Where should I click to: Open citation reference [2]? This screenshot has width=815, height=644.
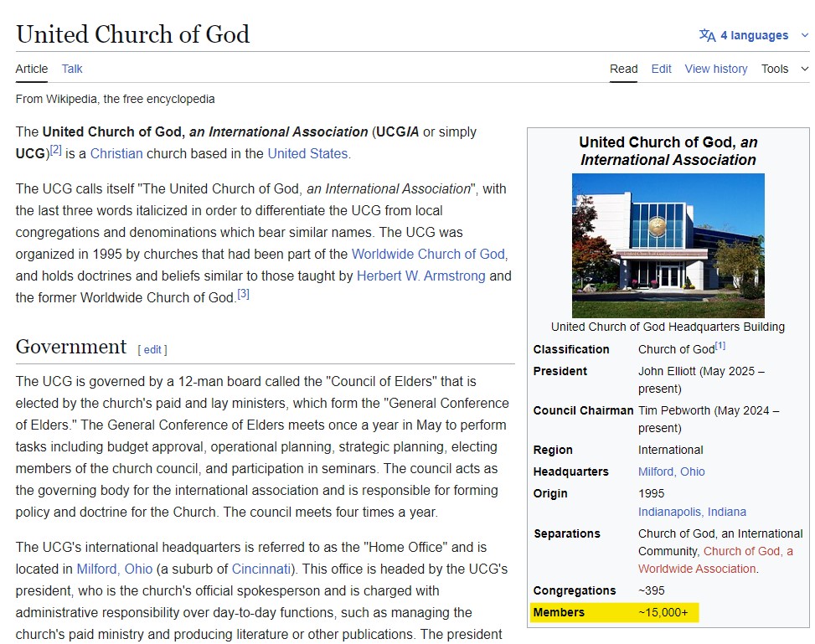pyautogui.click(x=55, y=150)
